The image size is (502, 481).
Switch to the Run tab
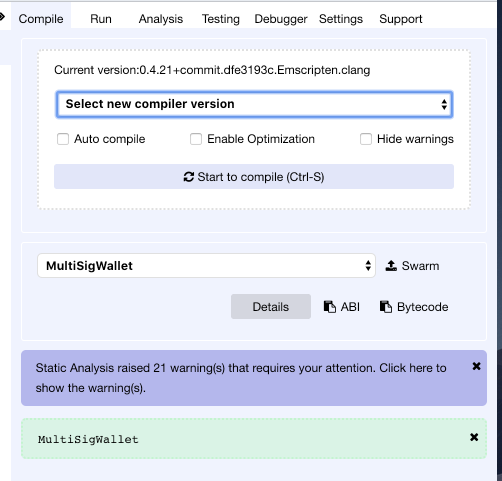tap(101, 19)
